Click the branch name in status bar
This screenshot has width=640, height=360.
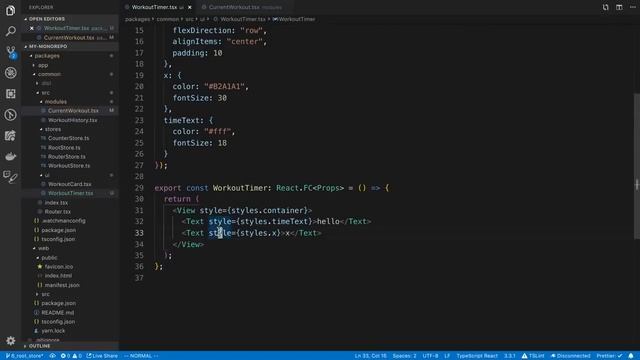24,356
